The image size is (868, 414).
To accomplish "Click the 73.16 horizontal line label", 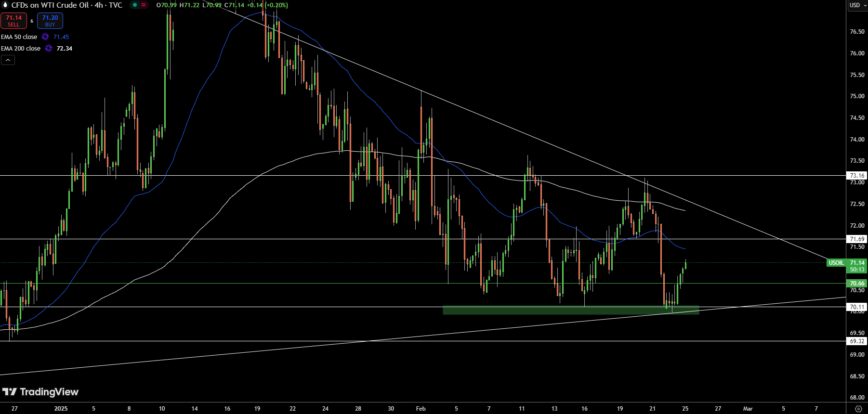I will [x=857, y=176].
